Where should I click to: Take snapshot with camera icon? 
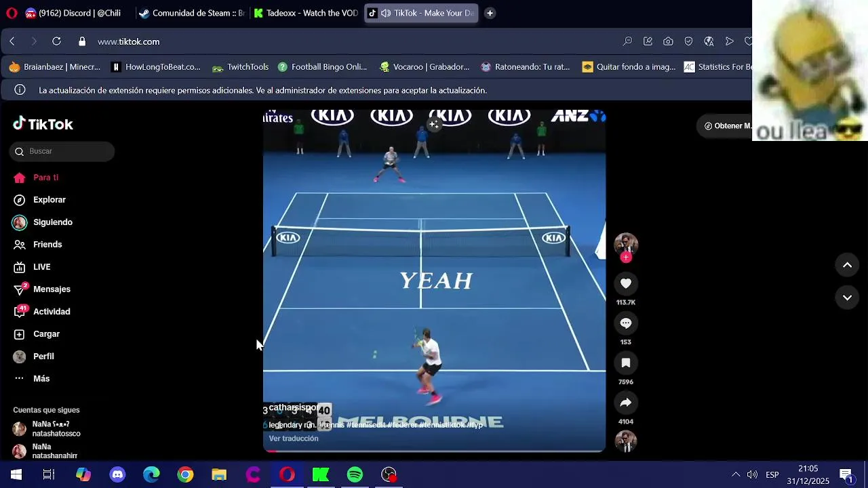click(668, 41)
